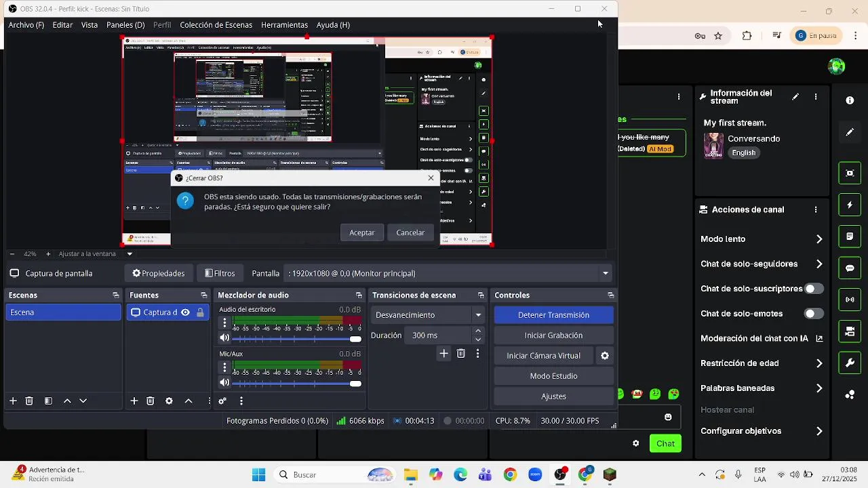The height and width of the screenshot is (488, 868).
Task: Open advanced audio properties gears icon in the mixer
Action: 222,401
